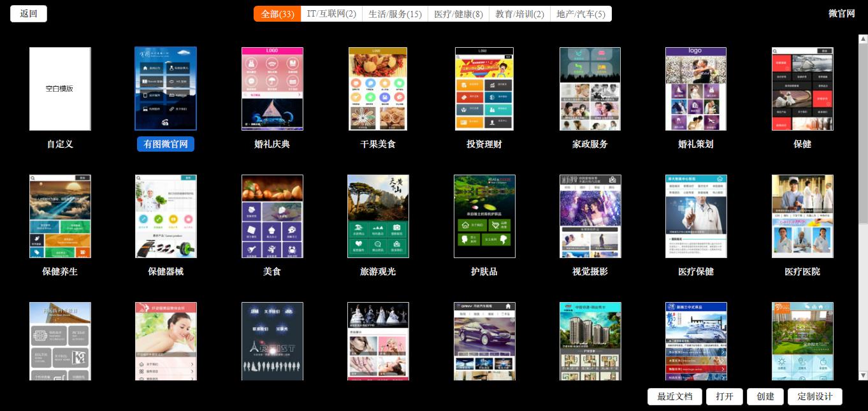This screenshot has width=868, height=411.
Task: Open the 视觉摄影 photography template
Action: tap(590, 216)
